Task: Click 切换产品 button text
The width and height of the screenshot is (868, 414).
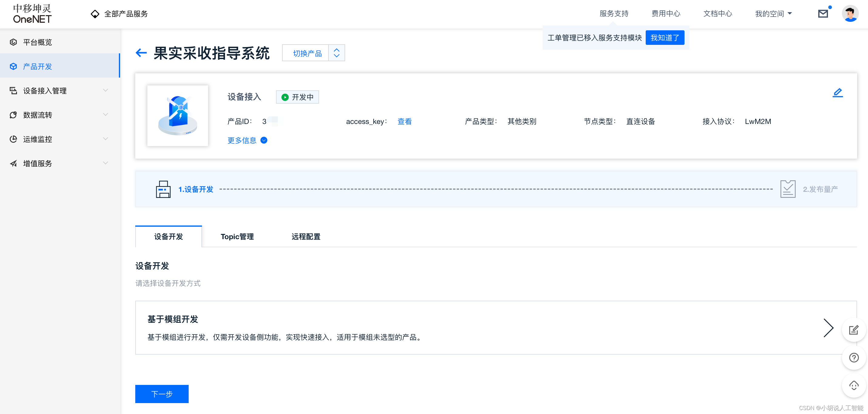Action: click(307, 53)
